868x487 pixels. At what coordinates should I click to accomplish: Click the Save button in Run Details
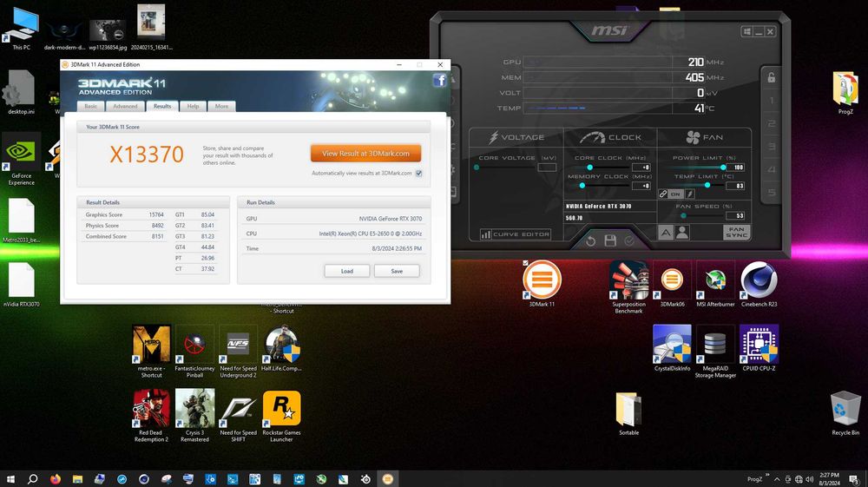pyautogui.click(x=397, y=271)
